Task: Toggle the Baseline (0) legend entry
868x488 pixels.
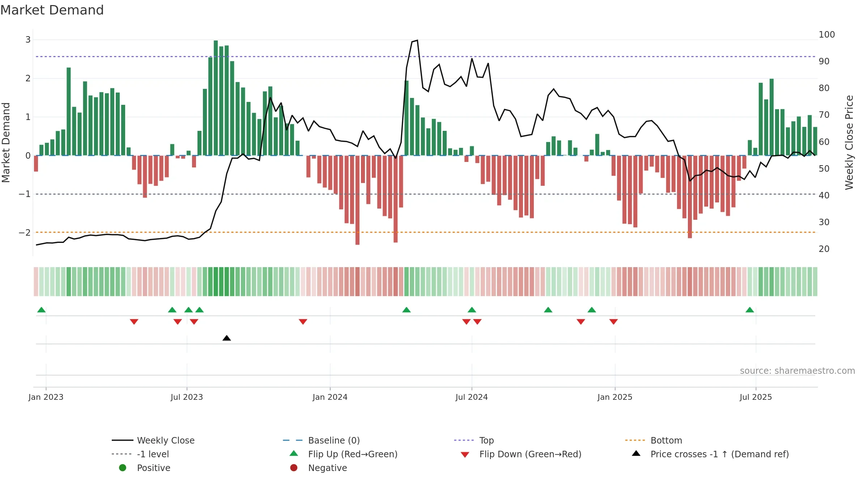Action: (321, 440)
